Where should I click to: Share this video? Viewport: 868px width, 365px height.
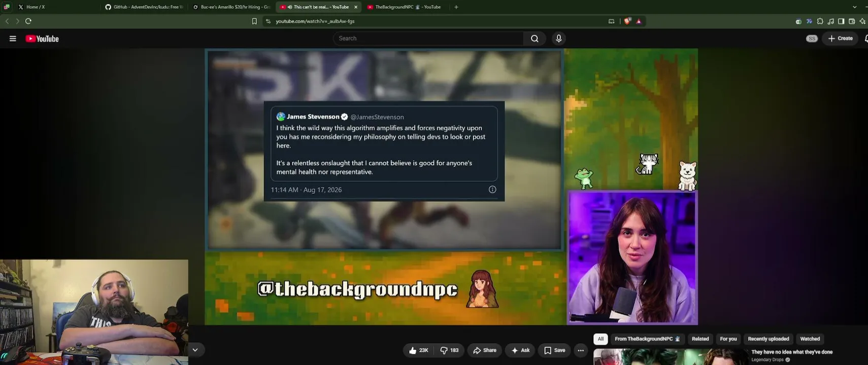485,350
